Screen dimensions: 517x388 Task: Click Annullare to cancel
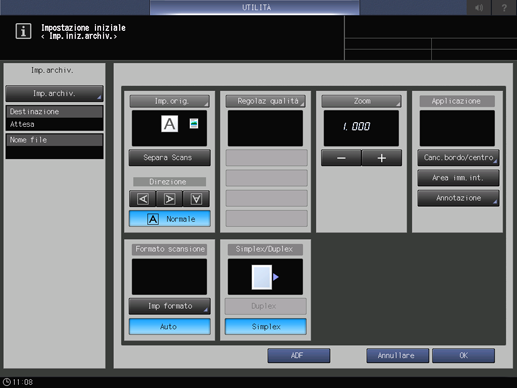tap(397, 356)
